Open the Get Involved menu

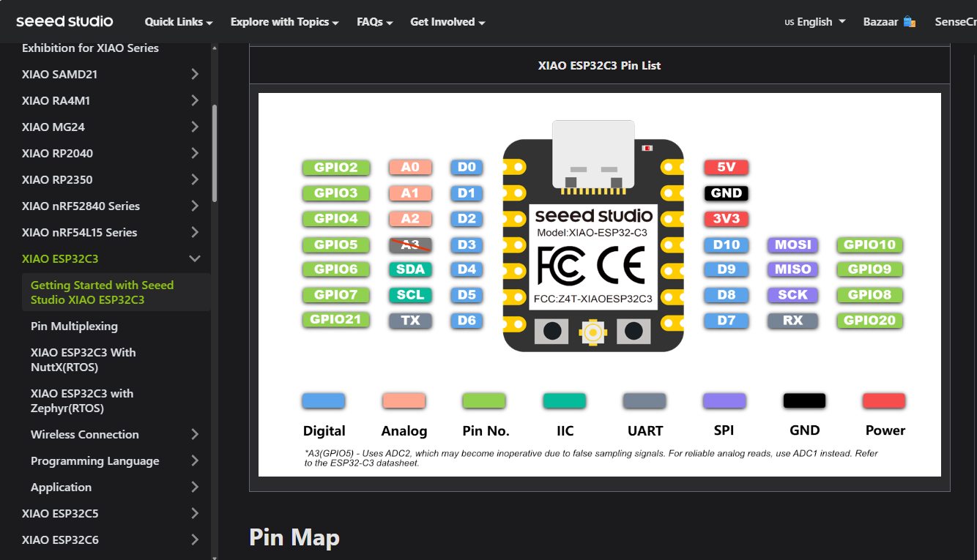[x=447, y=22]
